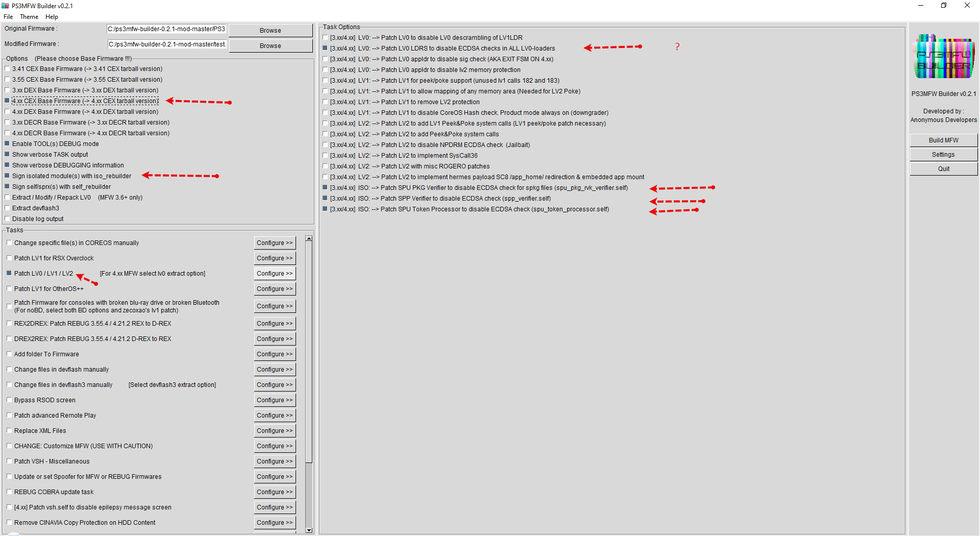Toggle Show verbose DEBUGGING information checkbox

(7, 165)
